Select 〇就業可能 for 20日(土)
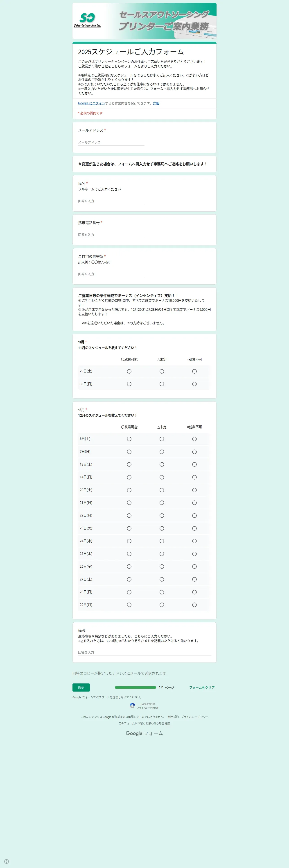Screen dimensions: 289x868 (129, 490)
